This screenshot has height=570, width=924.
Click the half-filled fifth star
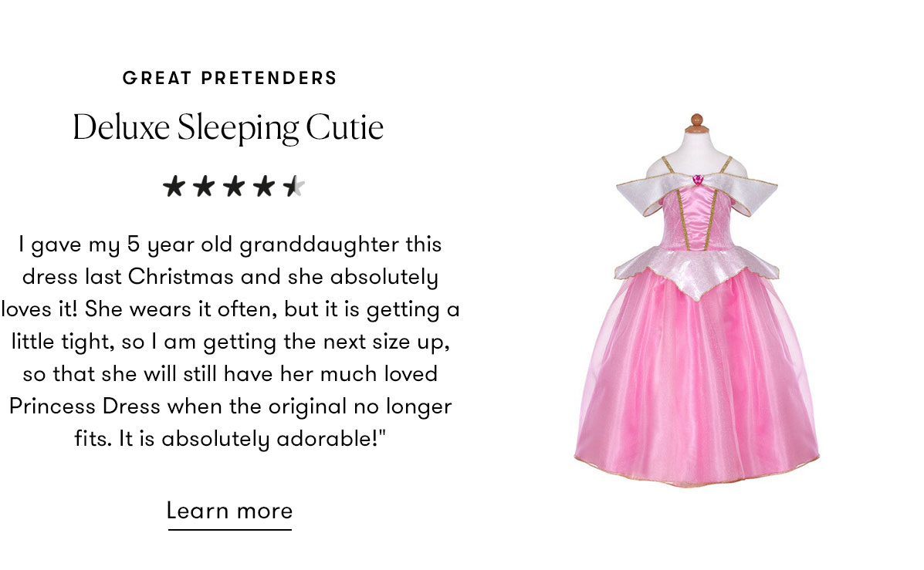tap(293, 186)
